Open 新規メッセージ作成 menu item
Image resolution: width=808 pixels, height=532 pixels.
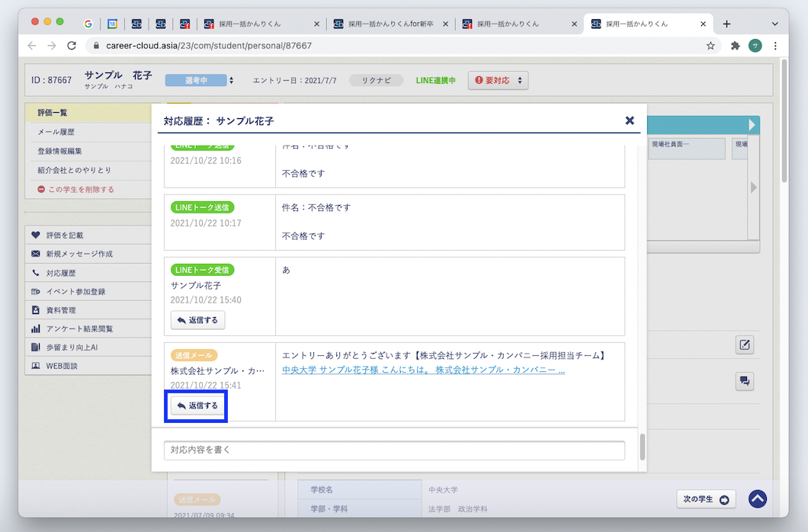pyautogui.click(x=88, y=254)
